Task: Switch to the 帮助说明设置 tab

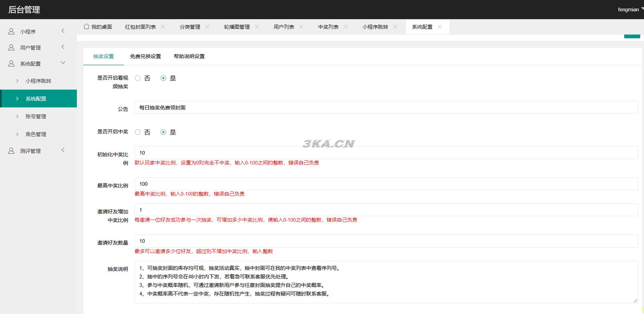Action: click(189, 56)
